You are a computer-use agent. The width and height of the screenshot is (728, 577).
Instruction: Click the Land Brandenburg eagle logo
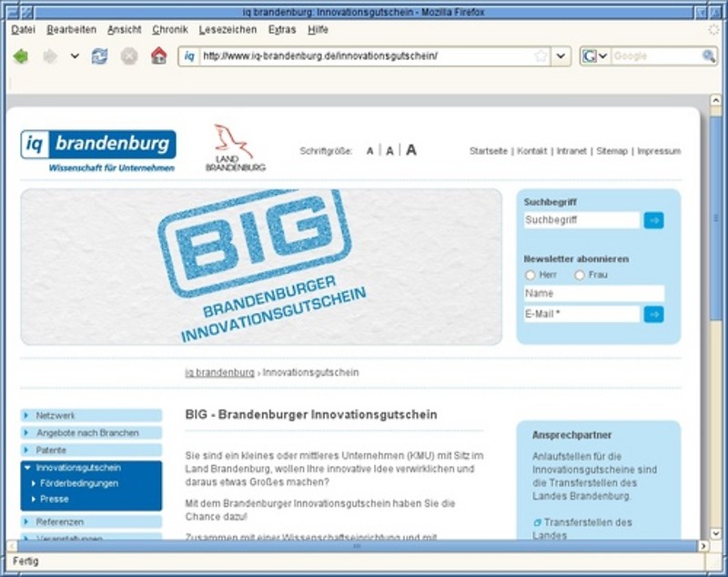click(x=236, y=147)
